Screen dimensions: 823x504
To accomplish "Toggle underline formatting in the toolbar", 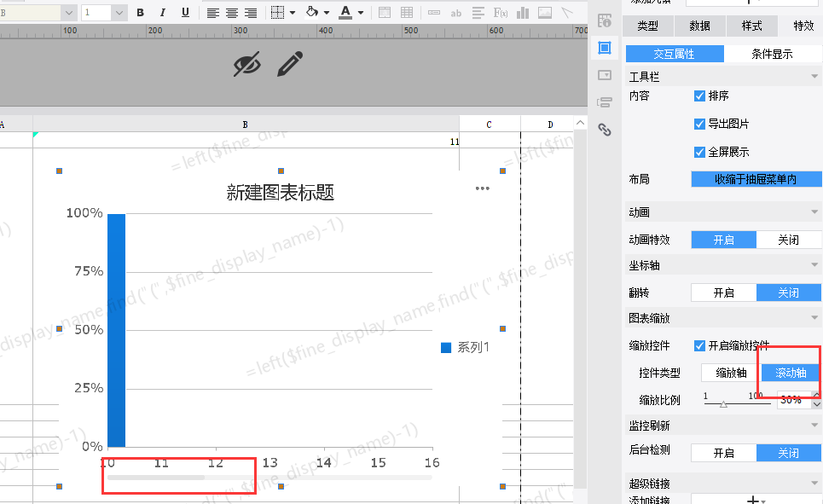I will tap(185, 13).
